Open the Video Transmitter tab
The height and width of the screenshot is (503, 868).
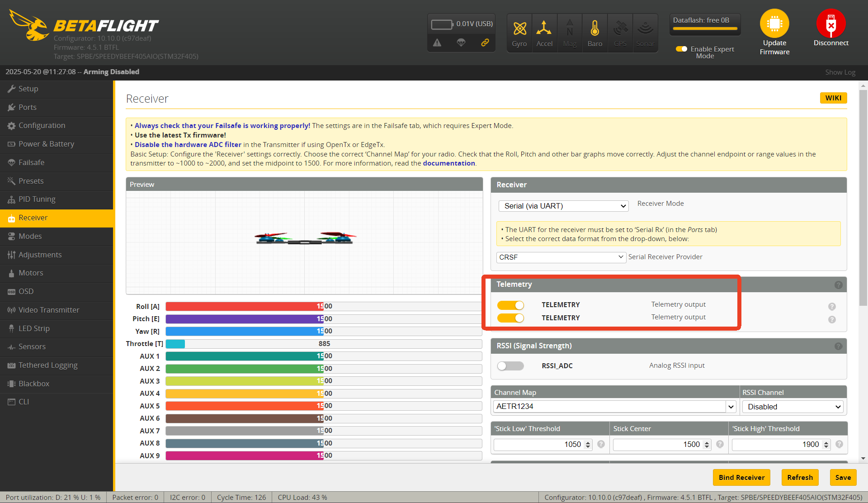pos(57,310)
